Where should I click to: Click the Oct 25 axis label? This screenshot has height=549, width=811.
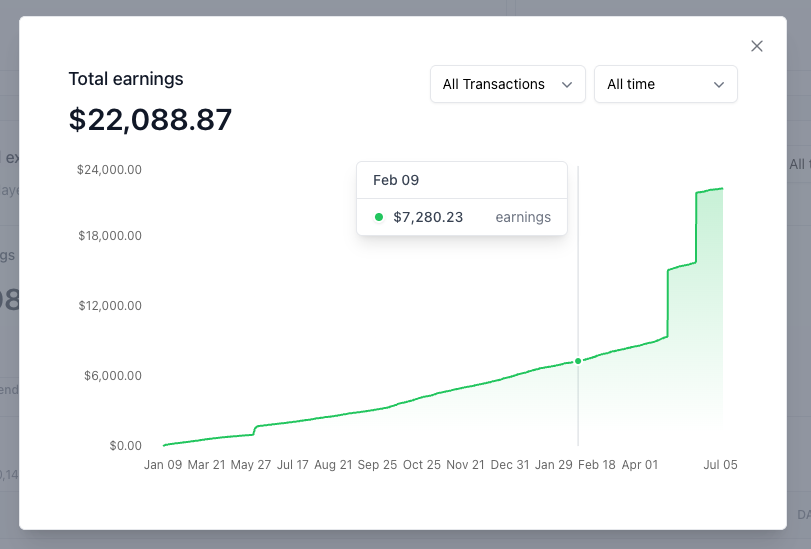pos(422,465)
